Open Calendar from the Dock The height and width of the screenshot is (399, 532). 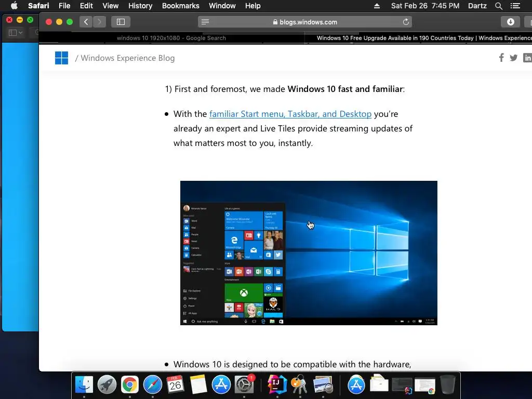pos(176,384)
